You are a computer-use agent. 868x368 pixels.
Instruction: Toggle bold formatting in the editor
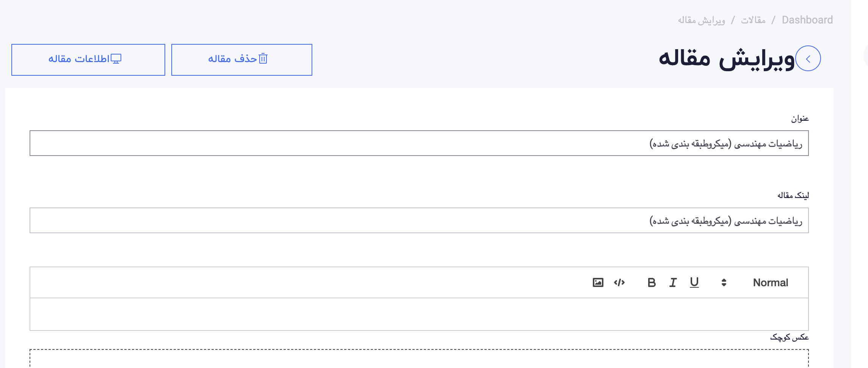652,282
